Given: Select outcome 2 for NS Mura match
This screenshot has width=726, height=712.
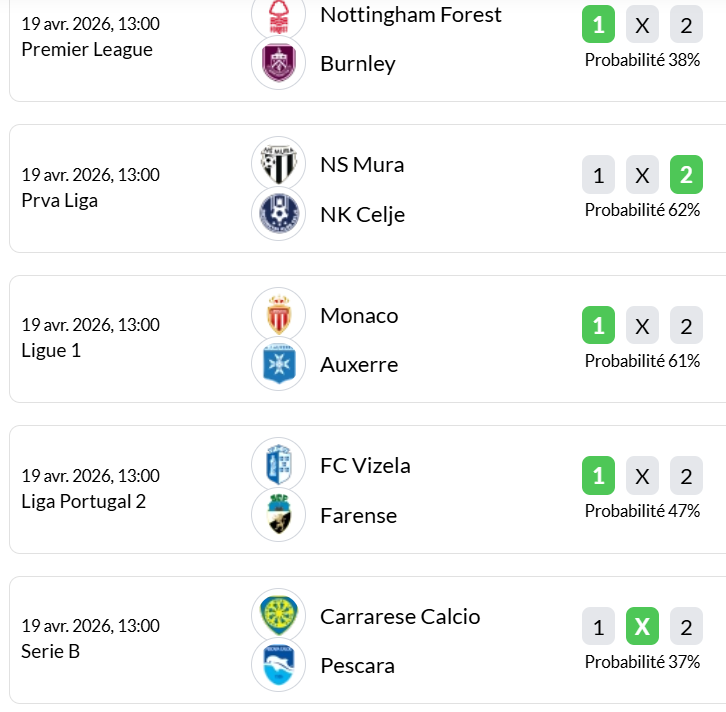Looking at the screenshot, I should pyautogui.click(x=686, y=176).
